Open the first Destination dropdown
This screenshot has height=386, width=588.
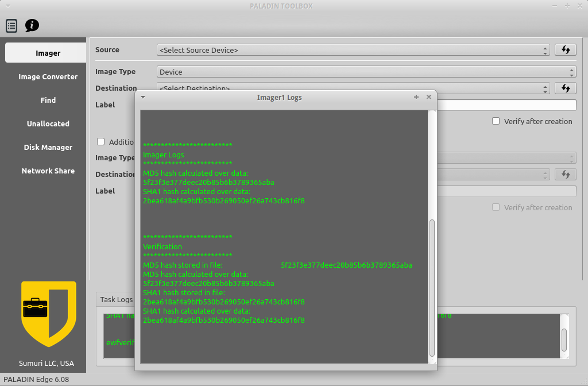[x=353, y=88]
